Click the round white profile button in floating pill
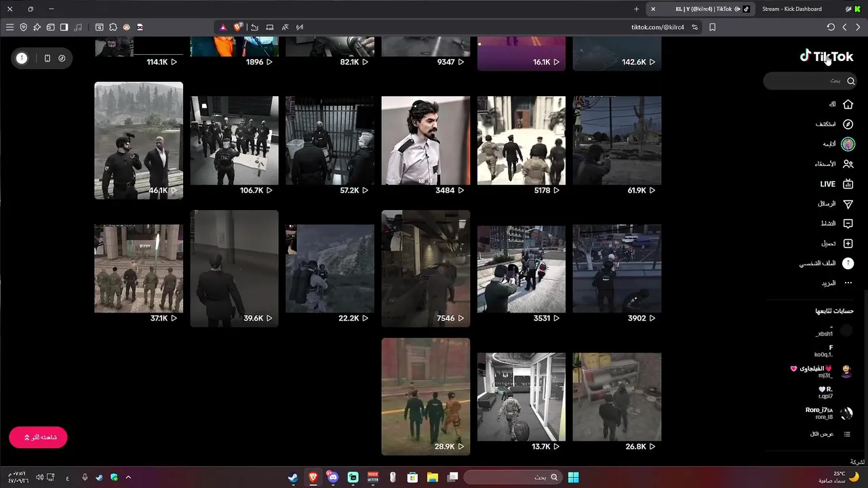868x488 pixels. pyautogui.click(x=22, y=58)
